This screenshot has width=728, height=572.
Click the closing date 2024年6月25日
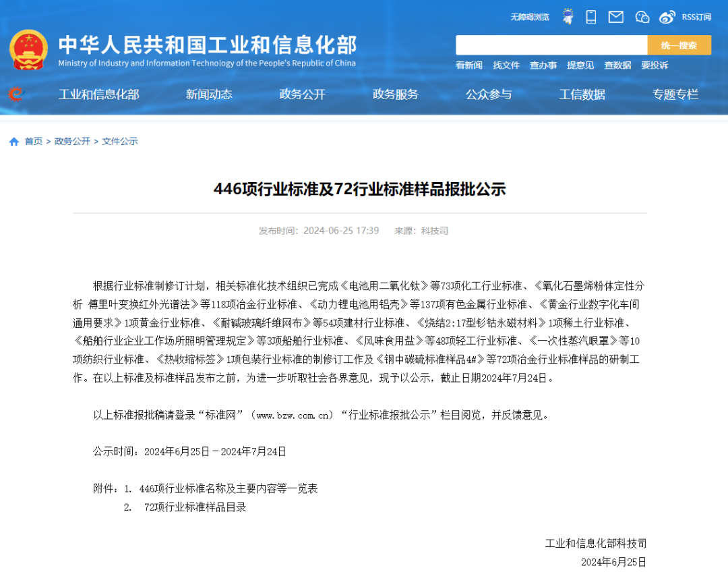point(614,562)
